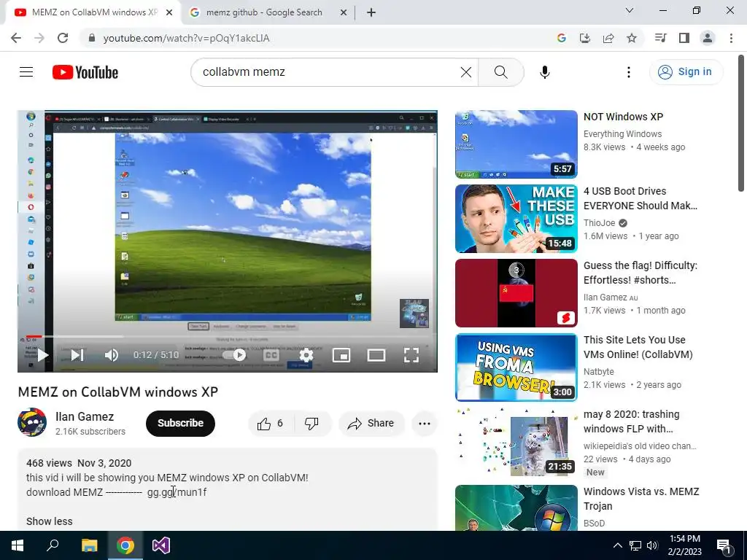Switch to theater mode
This screenshot has width=747, height=560.
coord(376,355)
